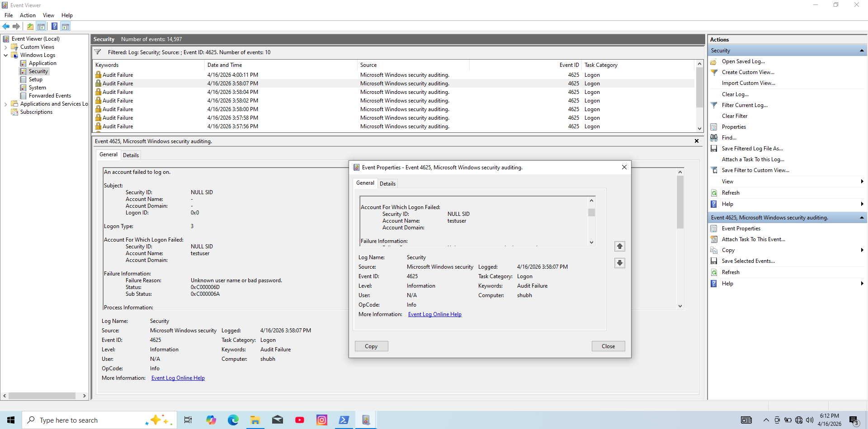Viewport: 868px width, 429px height.
Task: Expand Applications and Services Logs node
Action: (5, 104)
